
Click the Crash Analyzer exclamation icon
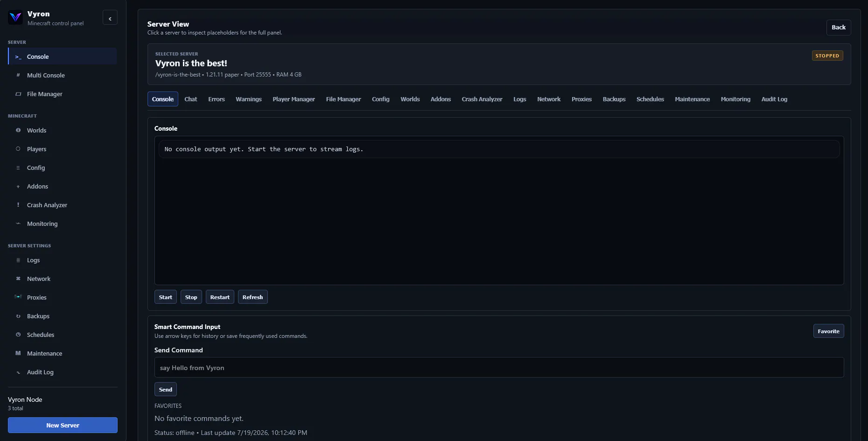click(18, 205)
